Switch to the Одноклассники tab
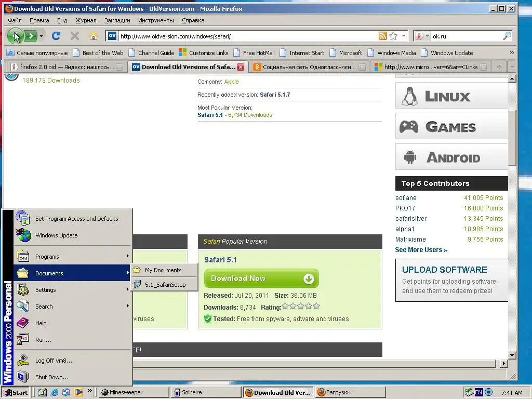 [x=310, y=67]
